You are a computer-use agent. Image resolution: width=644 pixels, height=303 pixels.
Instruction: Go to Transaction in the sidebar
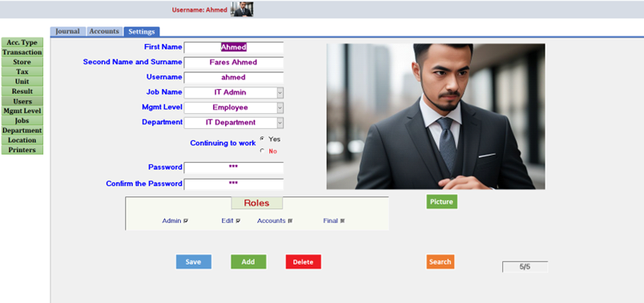[22, 52]
